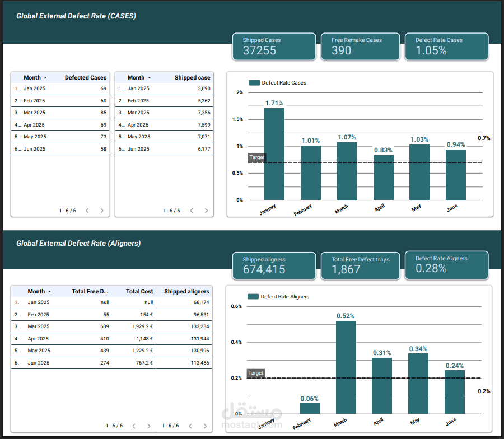The image size is (504, 439).
Task: Select the Defect Rate Aligners 0.28% scorecard
Action: coord(446,265)
